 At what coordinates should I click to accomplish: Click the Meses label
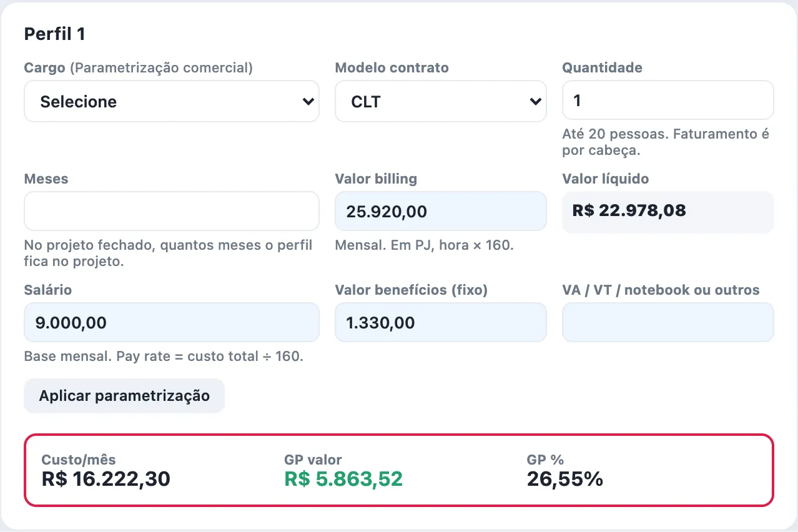(46, 179)
